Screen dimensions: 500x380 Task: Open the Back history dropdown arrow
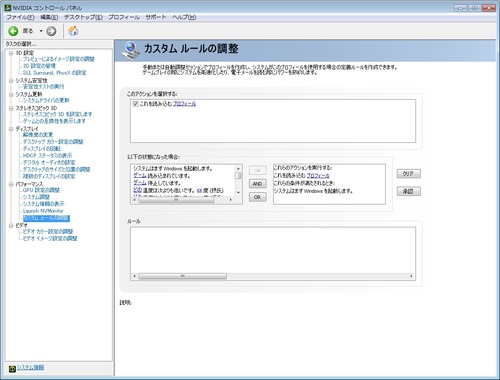[41, 31]
